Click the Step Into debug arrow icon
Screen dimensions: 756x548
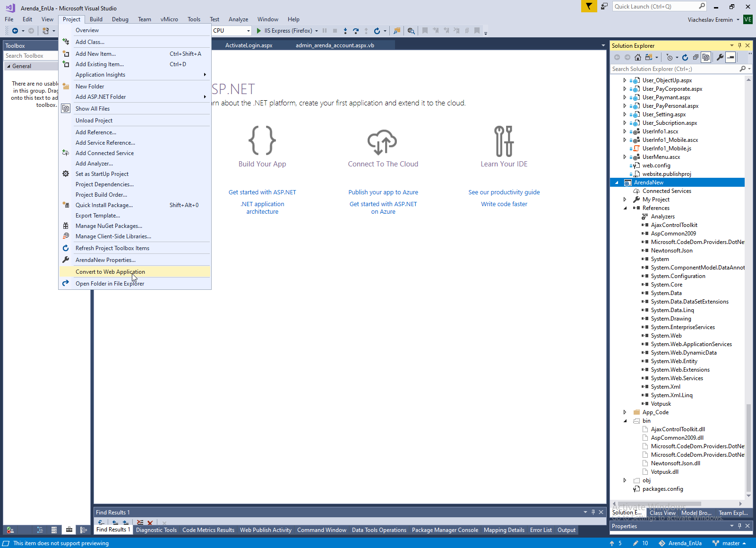[345, 31]
